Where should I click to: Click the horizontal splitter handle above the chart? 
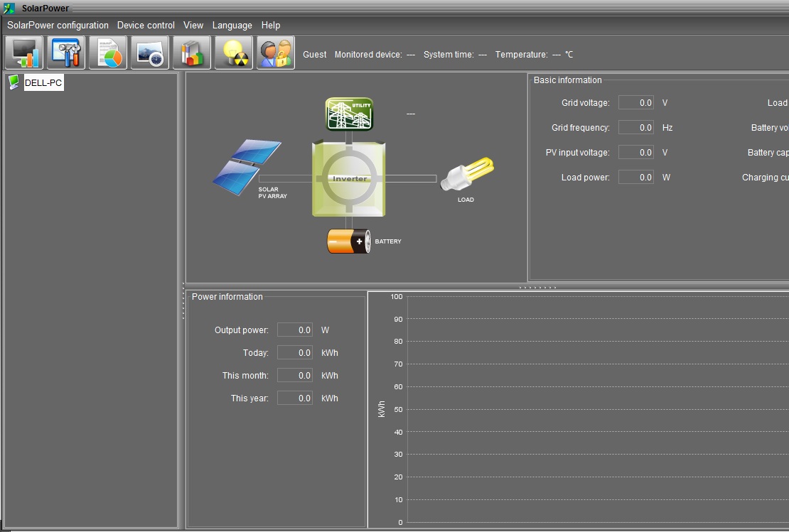point(537,287)
